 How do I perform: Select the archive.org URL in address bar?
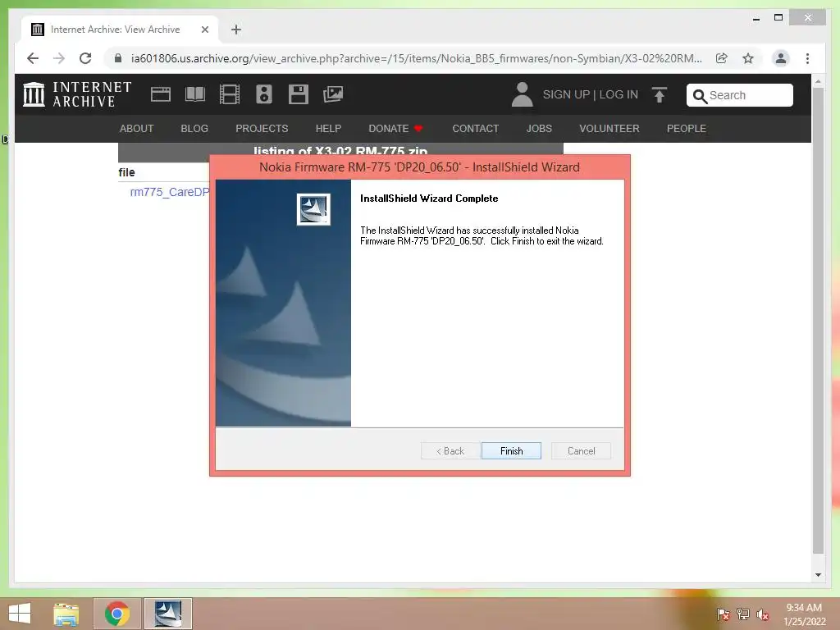tap(416, 58)
